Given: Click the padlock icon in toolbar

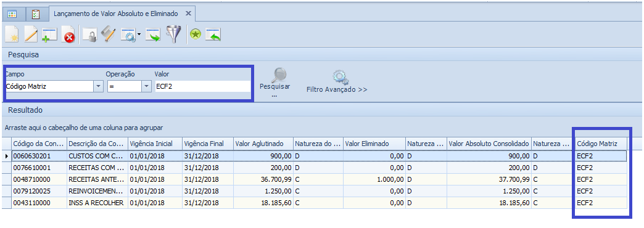Looking at the screenshot, I should coord(89,35).
